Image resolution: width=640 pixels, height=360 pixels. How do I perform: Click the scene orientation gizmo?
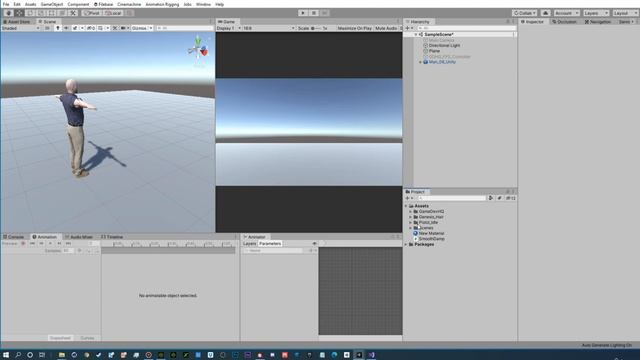click(198, 50)
